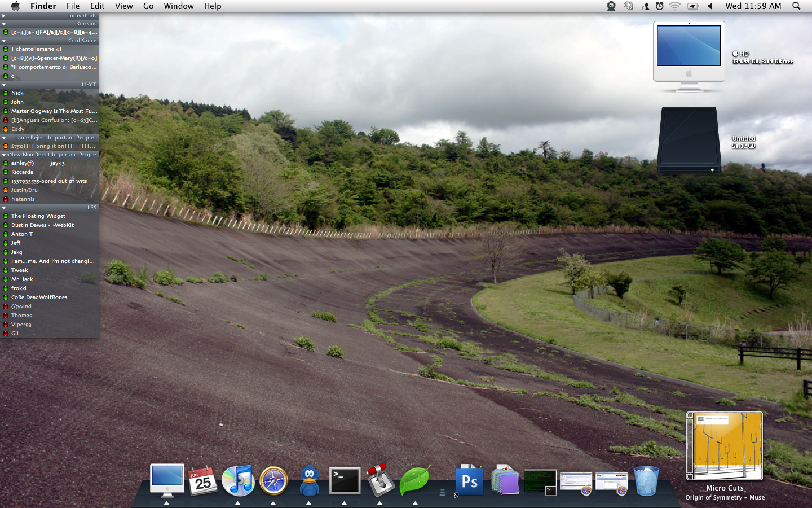The width and height of the screenshot is (812, 508).
Task: Select contact "John" in buddy list
Action: tap(50, 102)
